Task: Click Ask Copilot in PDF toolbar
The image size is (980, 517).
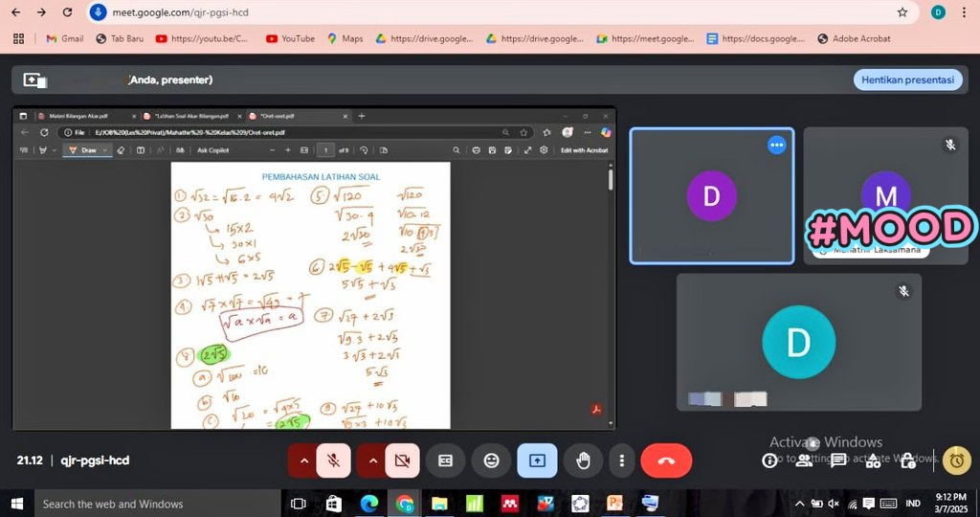Action: point(213,150)
